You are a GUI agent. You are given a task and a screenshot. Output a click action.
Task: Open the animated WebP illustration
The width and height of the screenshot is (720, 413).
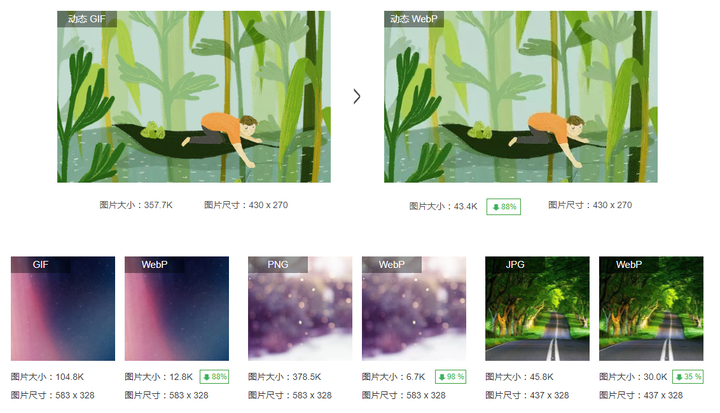click(521, 97)
